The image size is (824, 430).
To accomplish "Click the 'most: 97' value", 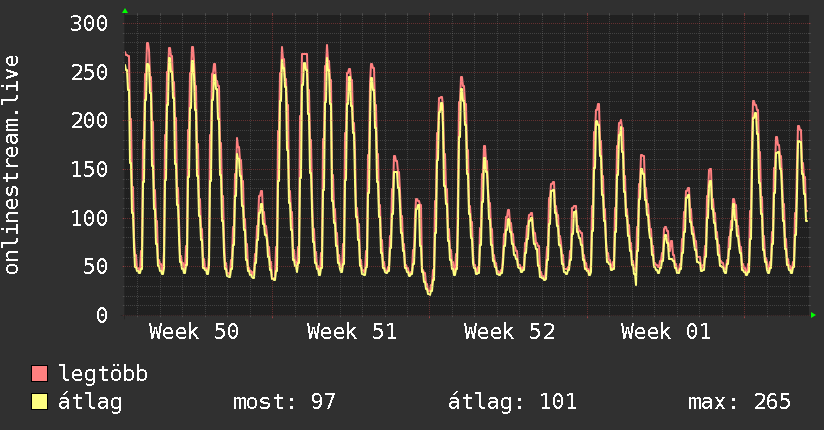I will (x=284, y=402).
